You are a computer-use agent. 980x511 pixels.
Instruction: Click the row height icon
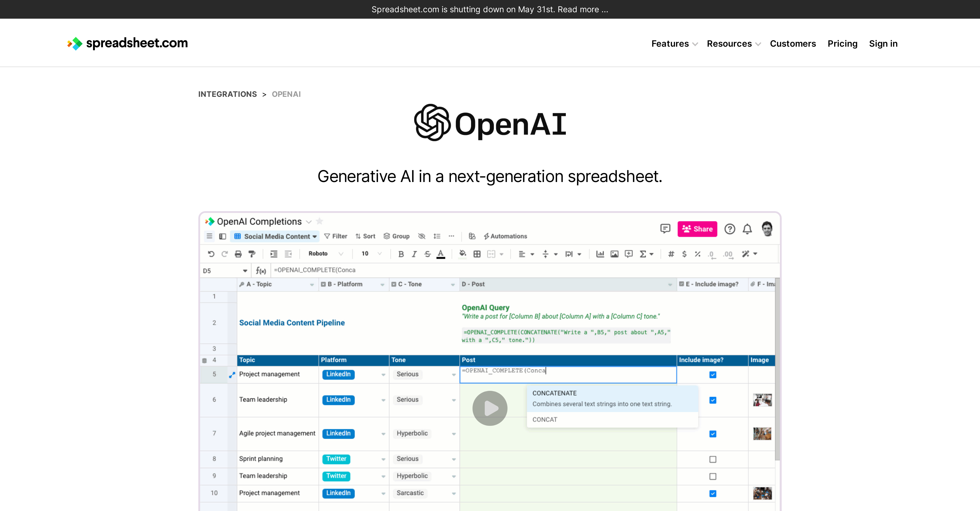tap(437, 236)
